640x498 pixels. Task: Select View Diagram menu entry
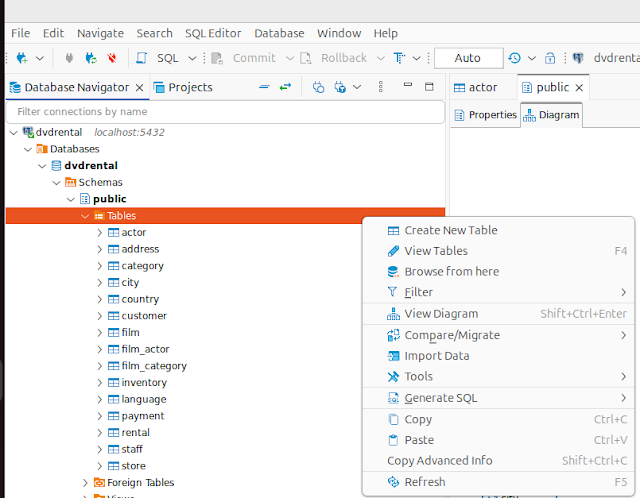pos(498,314)
